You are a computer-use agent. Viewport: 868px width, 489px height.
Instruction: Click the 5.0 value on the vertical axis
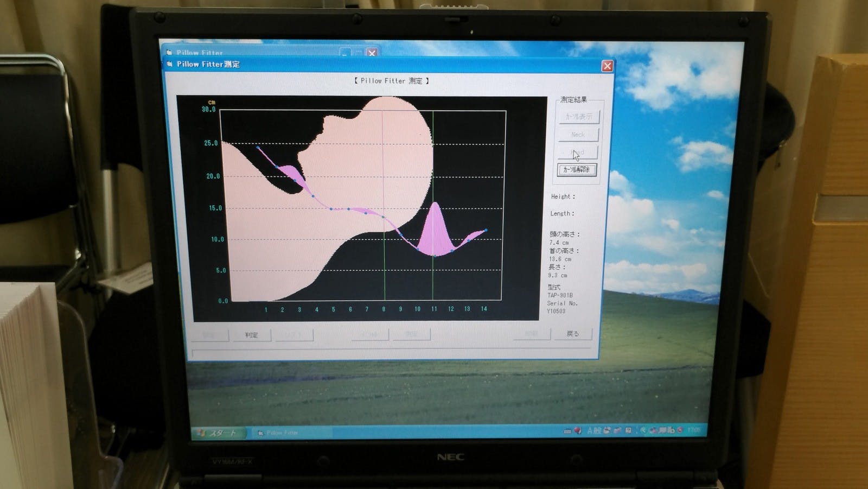[221, 271]
